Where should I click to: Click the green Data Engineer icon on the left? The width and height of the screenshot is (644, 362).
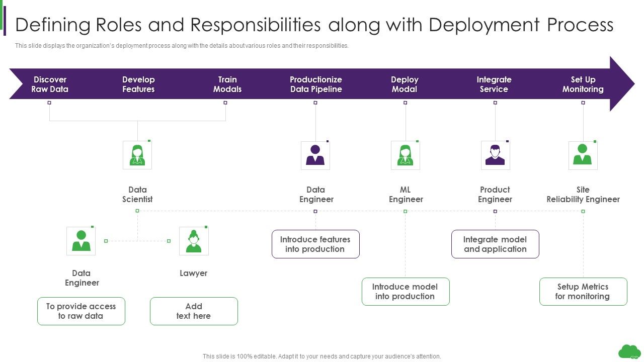click(x=81, y=240)
